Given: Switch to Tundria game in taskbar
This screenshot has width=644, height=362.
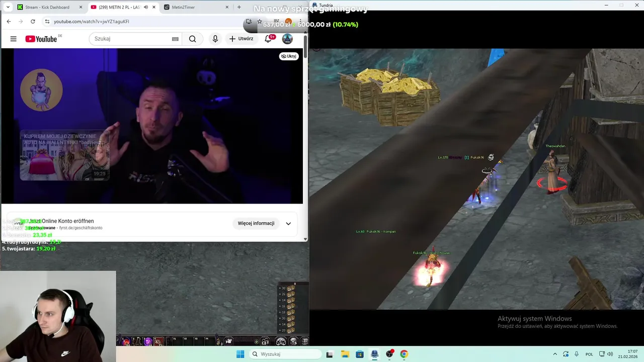Looking at the screenshot, I should pyautogui.click(x=374, y=354).
